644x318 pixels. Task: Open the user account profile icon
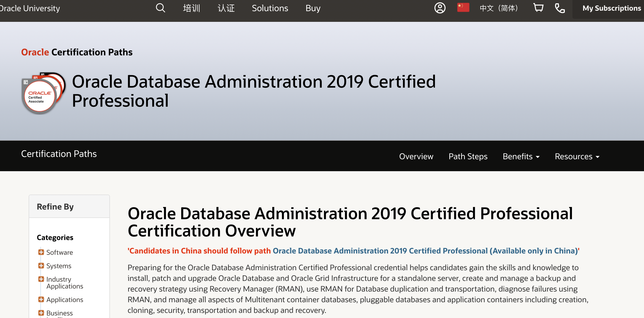coord(440,8)
